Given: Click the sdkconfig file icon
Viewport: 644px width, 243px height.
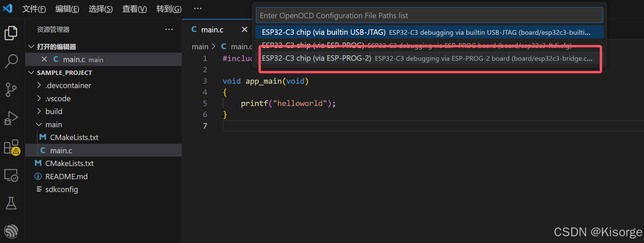Looking at the screenshot, I should click(x=39, y=189).
